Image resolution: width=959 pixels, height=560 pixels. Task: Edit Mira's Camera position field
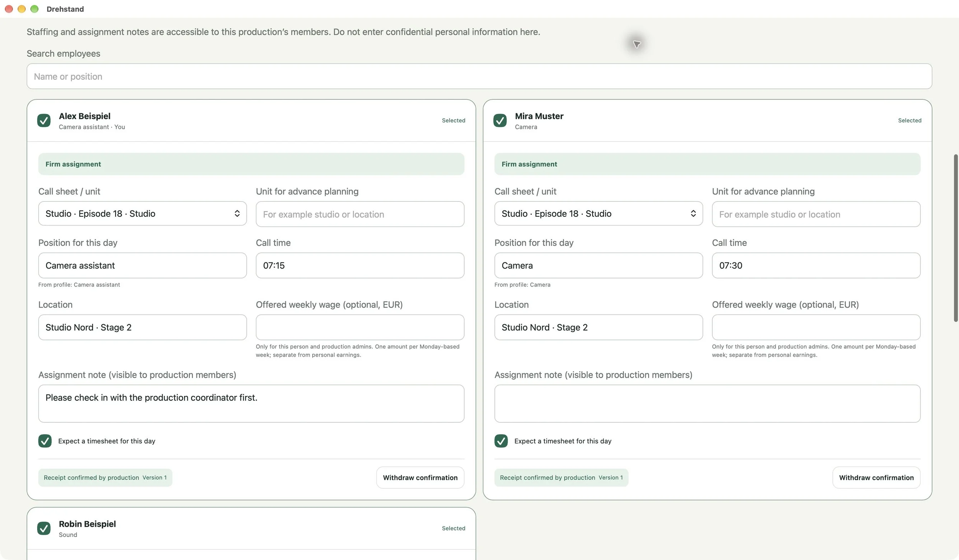click(598, 265)
